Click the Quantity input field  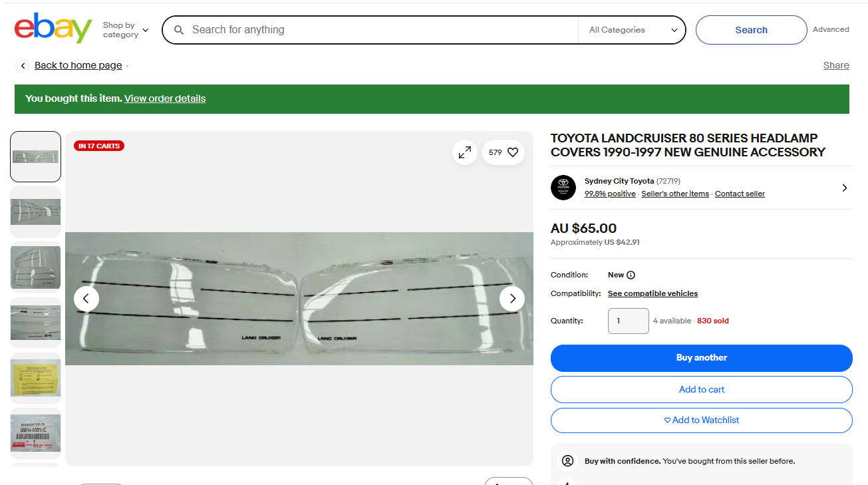coord(628,321)
